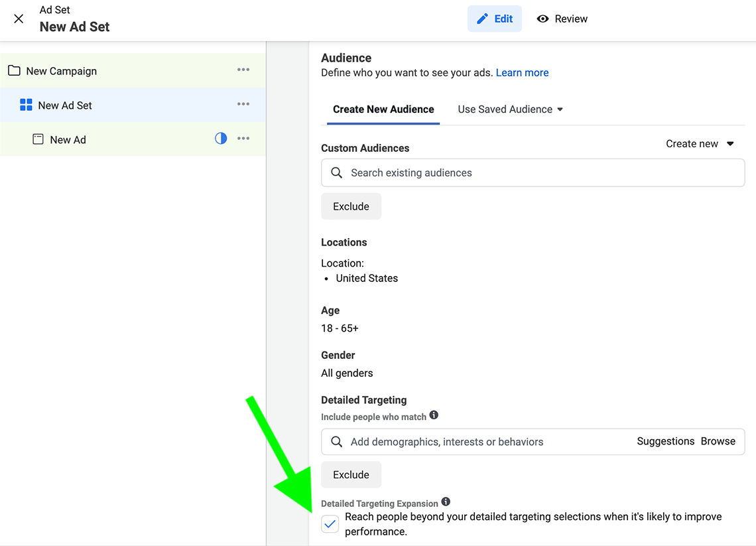Click the search icon in Custom Audiences field

point(336,172)
